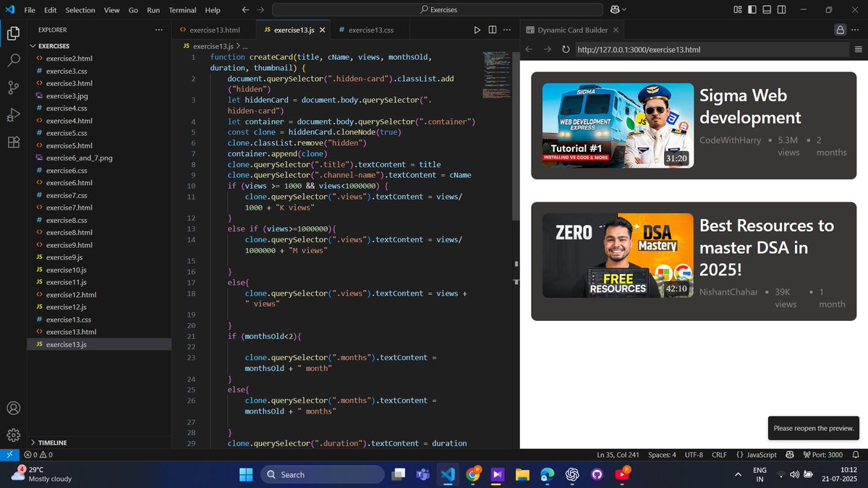Click Copilot status icon in status bar
Image resolution: width=868 pixels, height=488 pixels.
(790, 455)
